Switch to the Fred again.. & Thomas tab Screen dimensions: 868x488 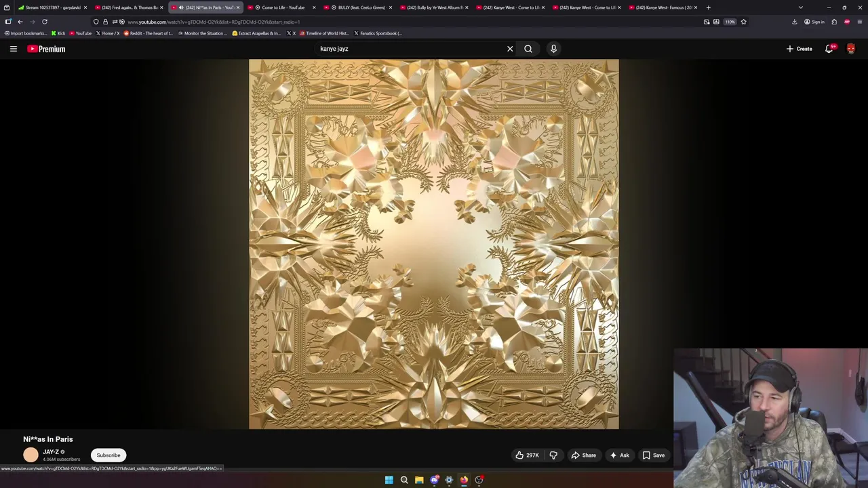click(130, 7)
